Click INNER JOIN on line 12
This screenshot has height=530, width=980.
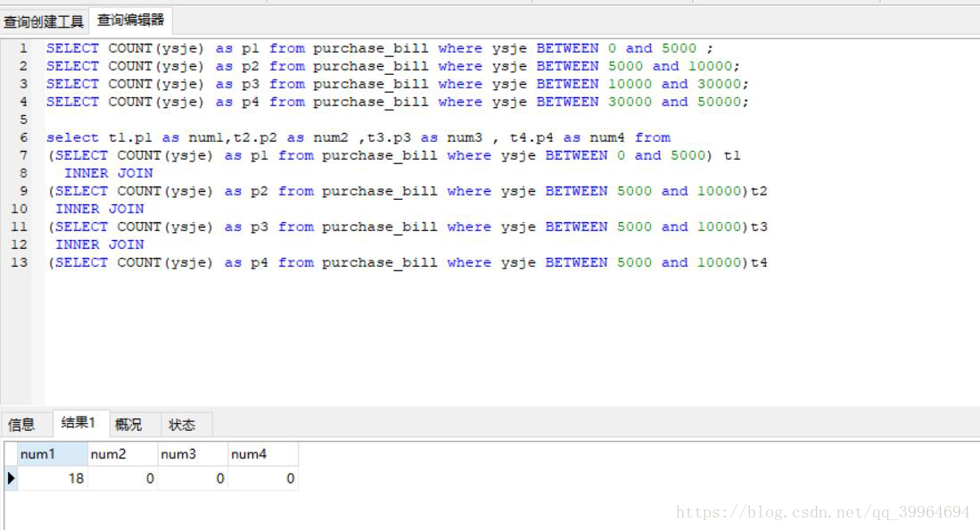[x=100, y=244]
